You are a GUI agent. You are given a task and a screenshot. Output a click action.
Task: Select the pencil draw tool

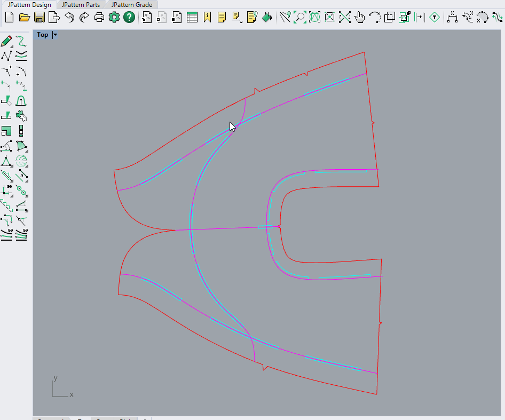pyautogui.click(x=7, y=42)
